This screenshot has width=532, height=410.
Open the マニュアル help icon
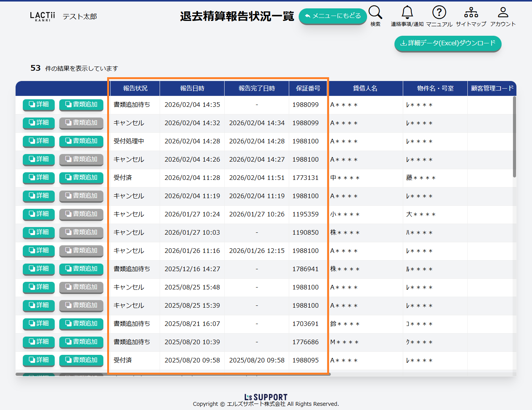point(439,13)
